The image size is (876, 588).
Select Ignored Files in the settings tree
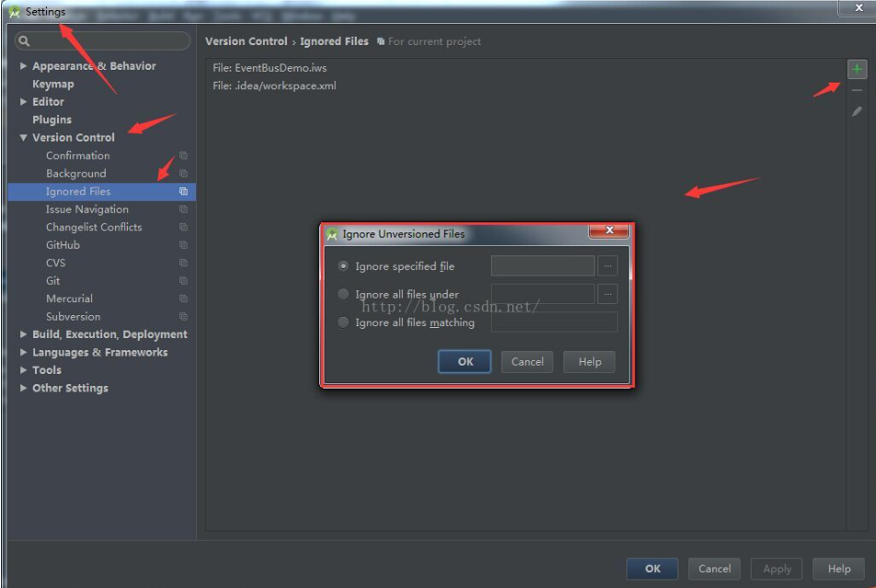102,191
